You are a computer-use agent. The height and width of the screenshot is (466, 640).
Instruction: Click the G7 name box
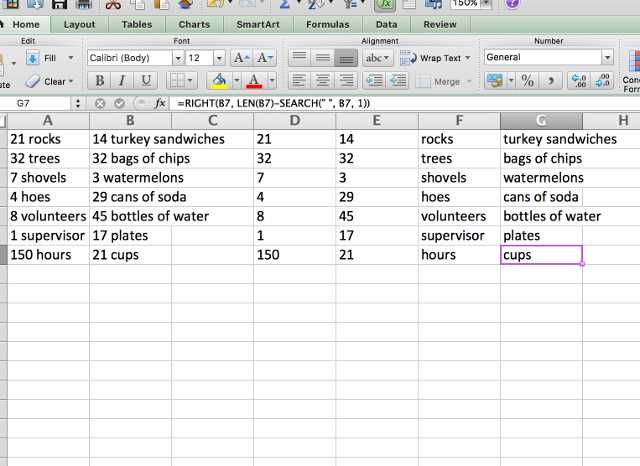37,103
